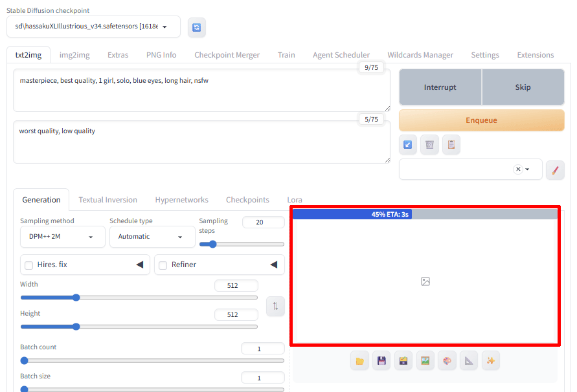
Task: Enable the Refiner checkbox
Action: 163,265
